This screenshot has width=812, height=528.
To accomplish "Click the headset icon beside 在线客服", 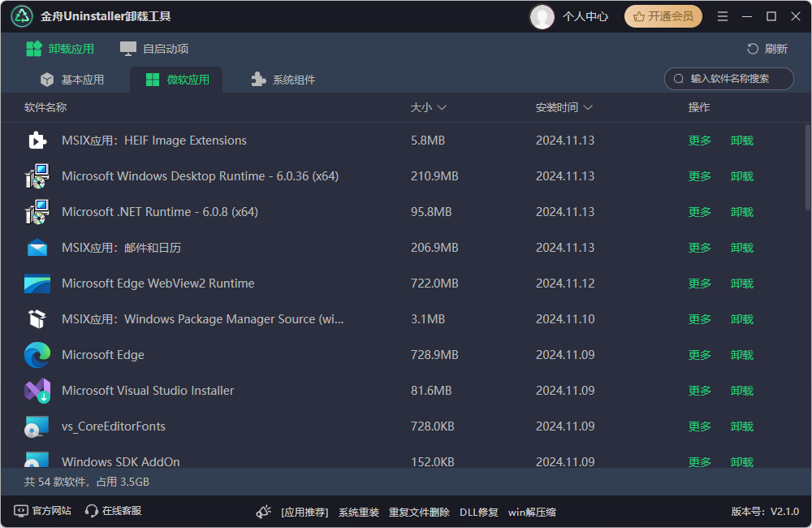I will click(x=92, y=511).
